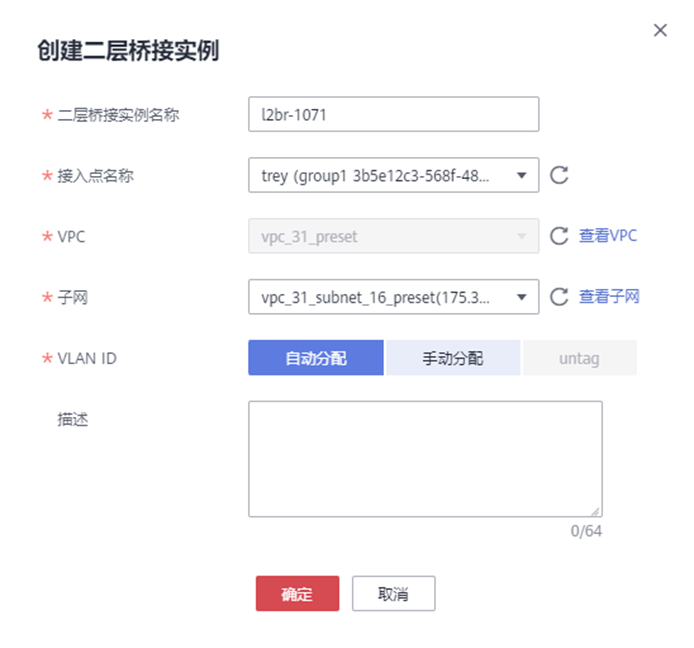
Task: Close the 创建二层桥接实例 dialog
Action: [x=660, y=31]
